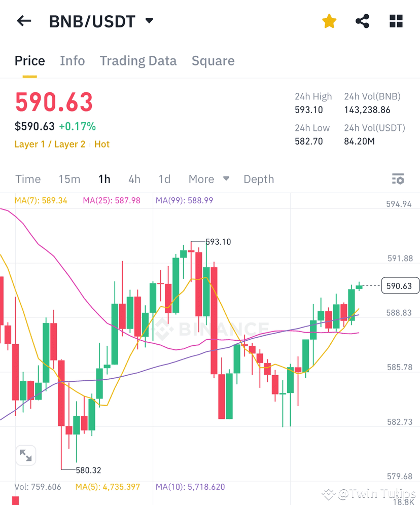Open the share options icon

click(362, 21)
